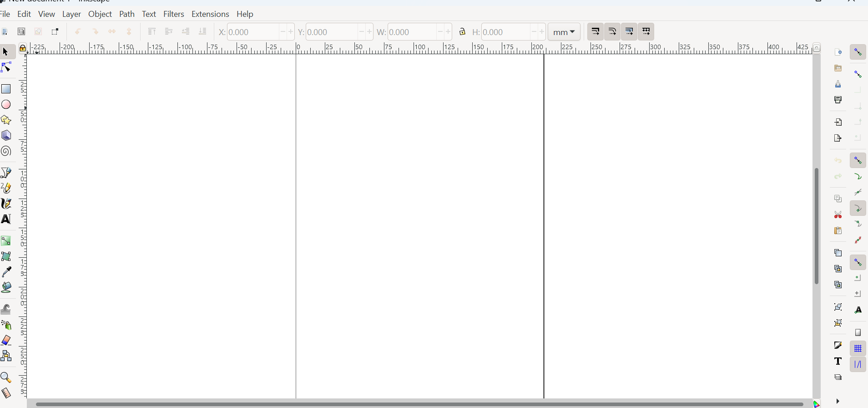Click the create clone icon

coord(838,269)
